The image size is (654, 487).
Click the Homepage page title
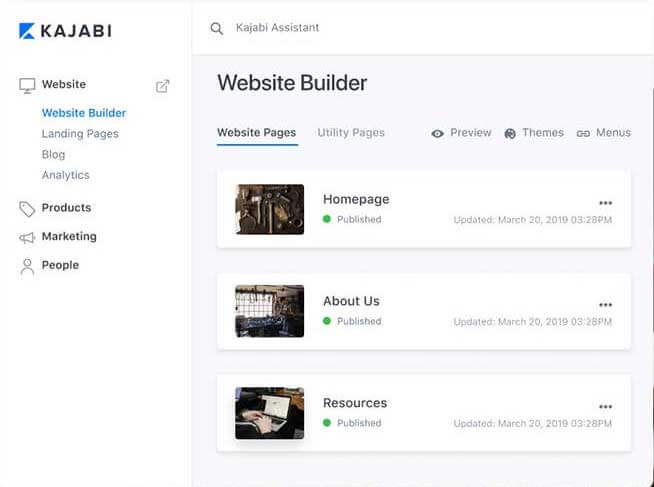[x=356, y=199]
